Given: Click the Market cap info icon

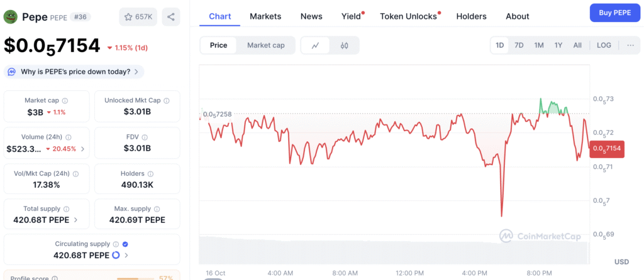Looking at the screenshot, I should [x=65, y=100].
